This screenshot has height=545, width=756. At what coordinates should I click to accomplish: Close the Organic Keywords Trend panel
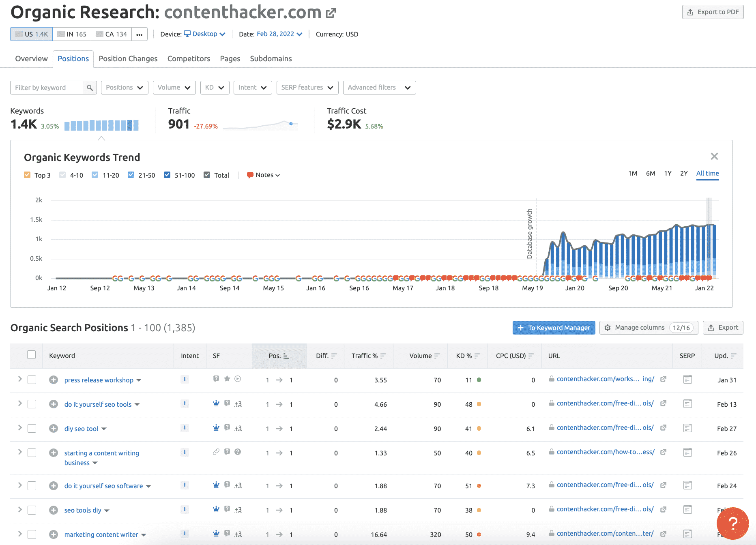[714, 157]
